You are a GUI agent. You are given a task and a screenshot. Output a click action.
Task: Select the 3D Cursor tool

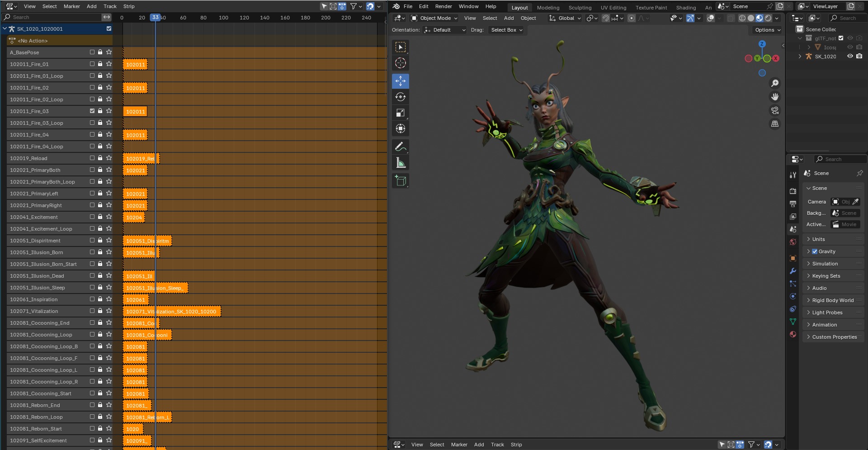(401, 63)
